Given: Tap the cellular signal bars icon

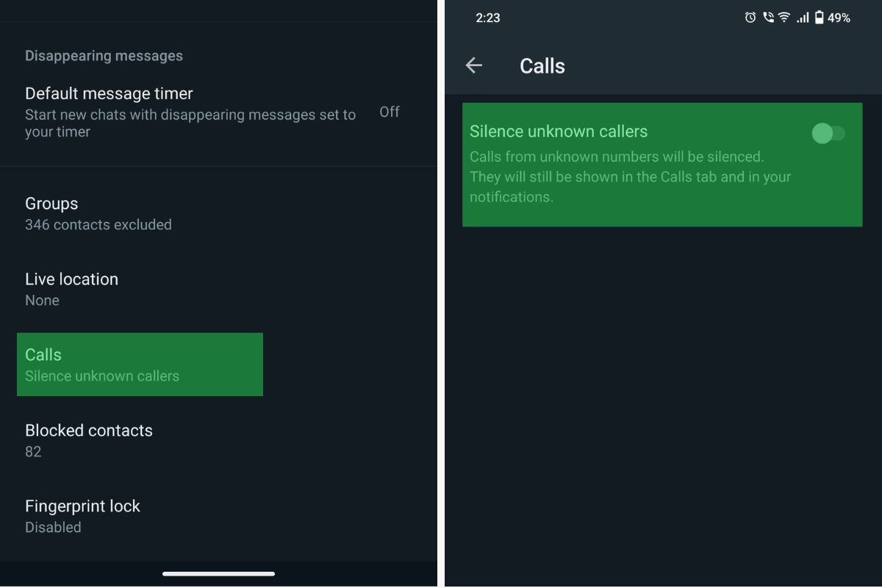Looking at the screenshot, I should [802, 18].
